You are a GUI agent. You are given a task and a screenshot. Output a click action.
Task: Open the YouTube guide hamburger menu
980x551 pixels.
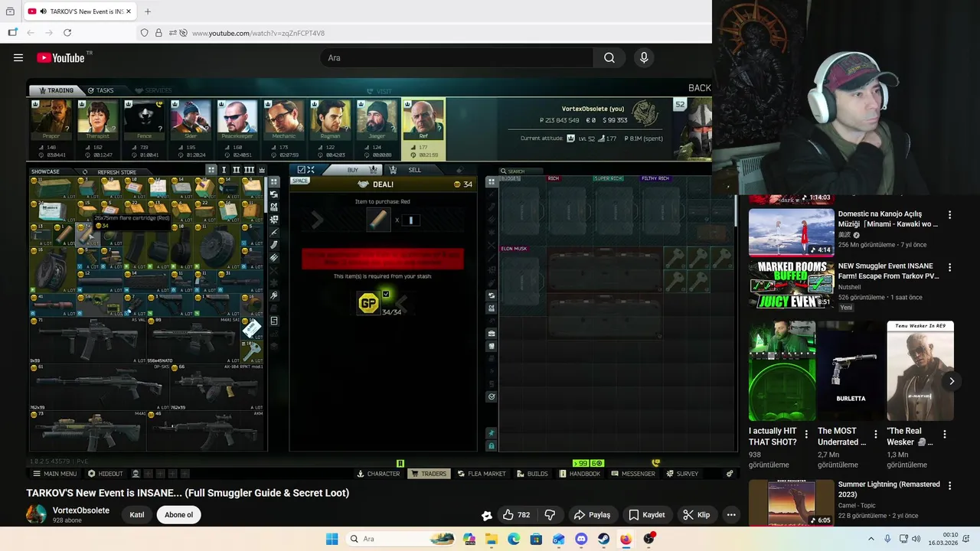pyautogui.click(x=18, y=57)
